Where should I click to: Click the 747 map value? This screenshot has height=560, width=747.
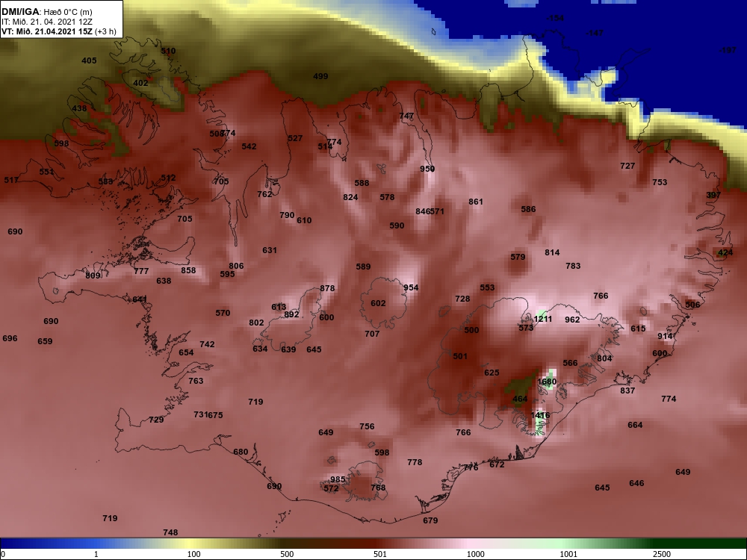point(406,116)
